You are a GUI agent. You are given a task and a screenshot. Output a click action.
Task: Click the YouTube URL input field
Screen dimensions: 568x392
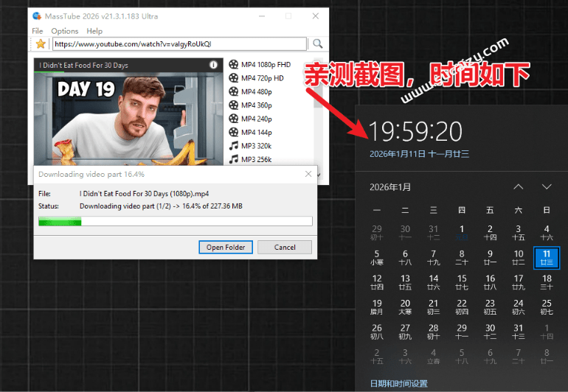tap(179, 44)
